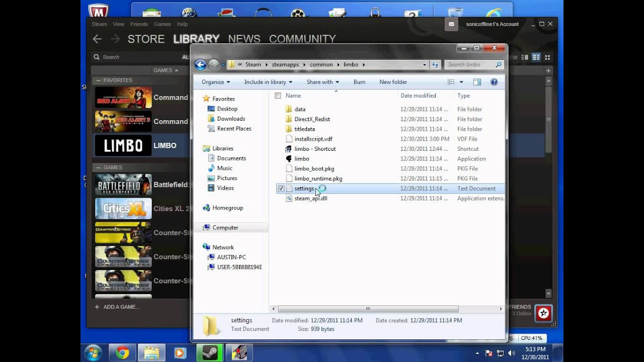This screenshot has width=644, height=362.
Task: Click the plus icon in Steam games list header
Action: [x=548, y=70]
